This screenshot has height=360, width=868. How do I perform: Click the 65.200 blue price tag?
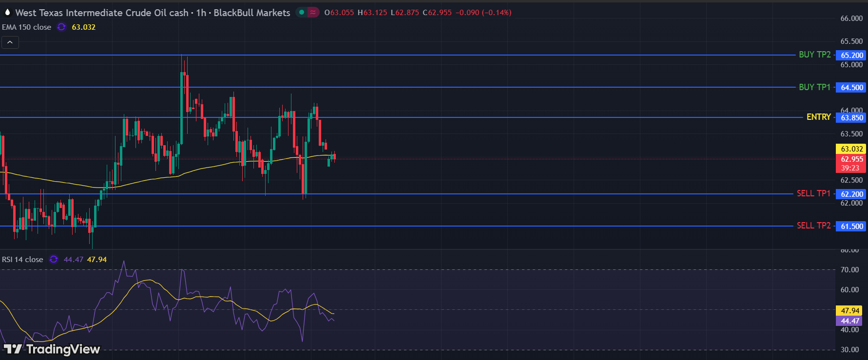click(x=851, y=55)
